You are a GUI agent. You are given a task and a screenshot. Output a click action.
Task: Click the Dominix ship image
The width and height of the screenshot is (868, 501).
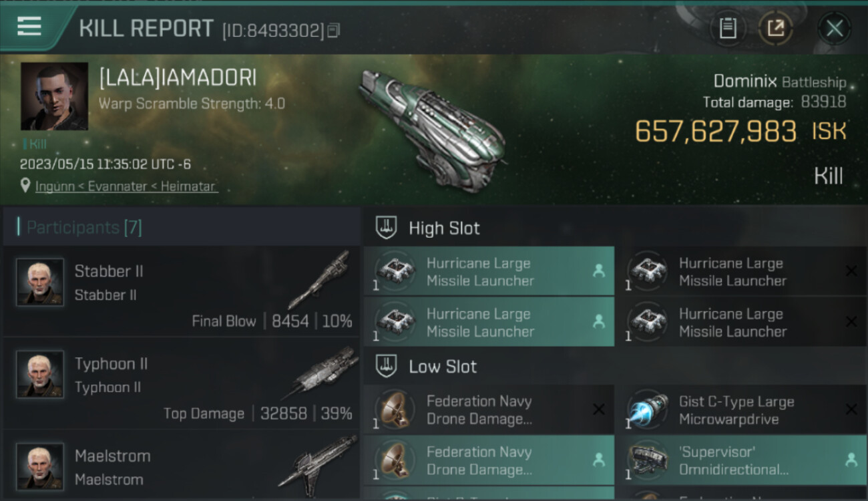[433, 127]
